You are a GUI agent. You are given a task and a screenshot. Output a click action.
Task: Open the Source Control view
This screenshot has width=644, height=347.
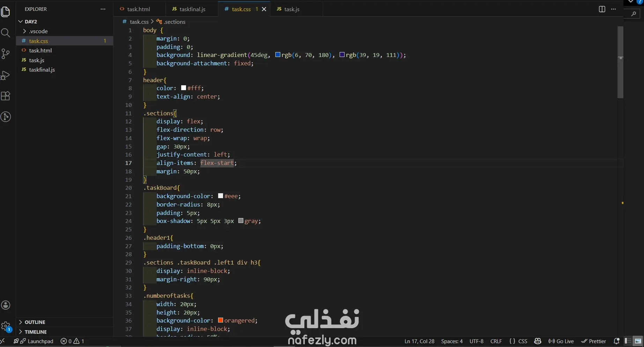[x=6, y=54]
